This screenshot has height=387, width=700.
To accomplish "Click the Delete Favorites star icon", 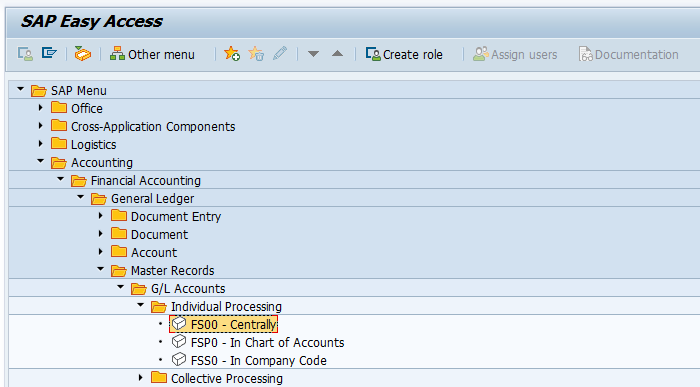I will [256, 54].
